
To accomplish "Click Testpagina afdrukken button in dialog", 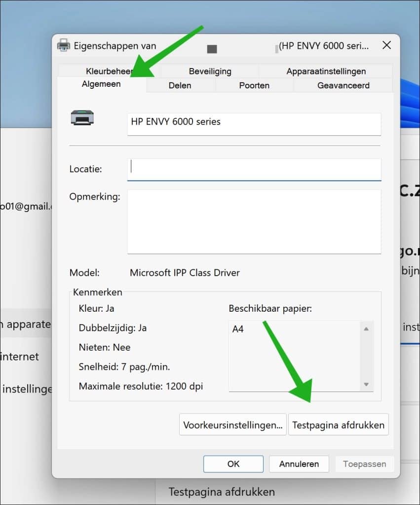I will coord(338,425).
